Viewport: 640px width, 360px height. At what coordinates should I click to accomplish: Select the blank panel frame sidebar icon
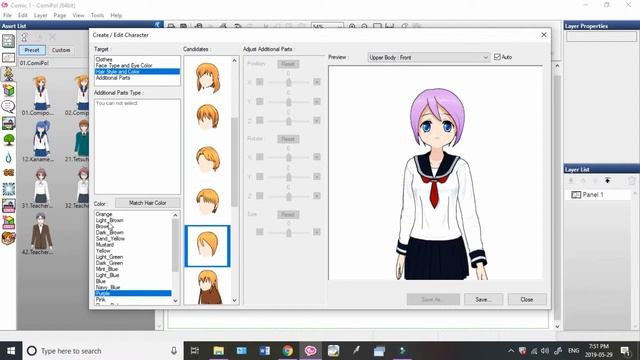tap(8, 58)
